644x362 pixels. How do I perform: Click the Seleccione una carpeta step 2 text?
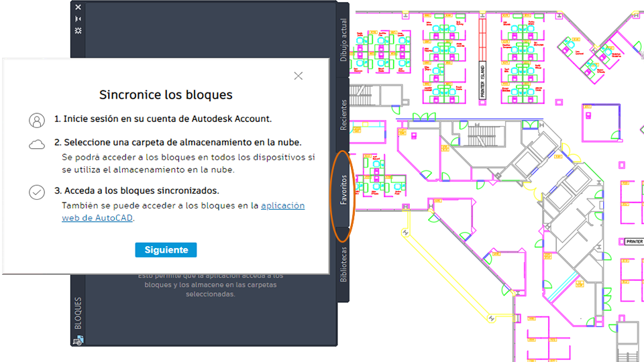[178, 142]
